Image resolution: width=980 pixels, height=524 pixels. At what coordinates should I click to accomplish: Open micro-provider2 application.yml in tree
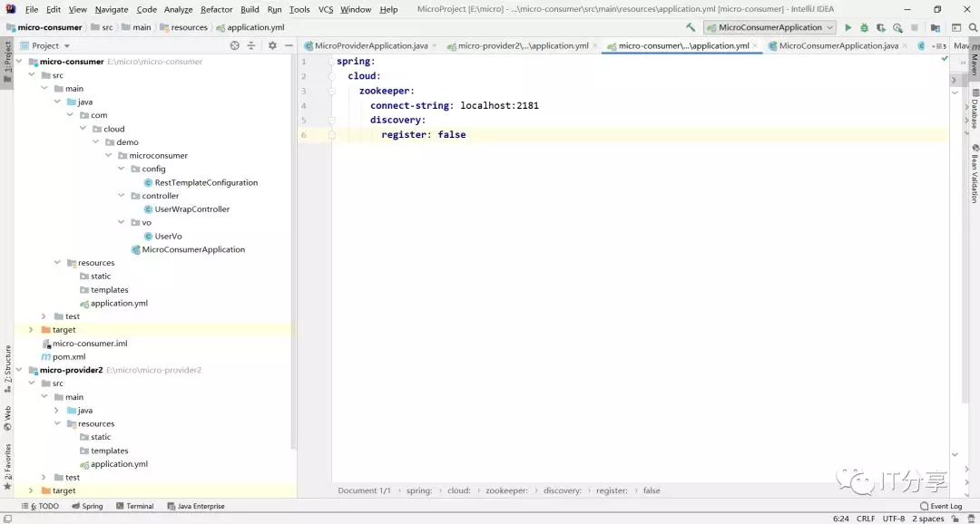(x=113, y=464)
